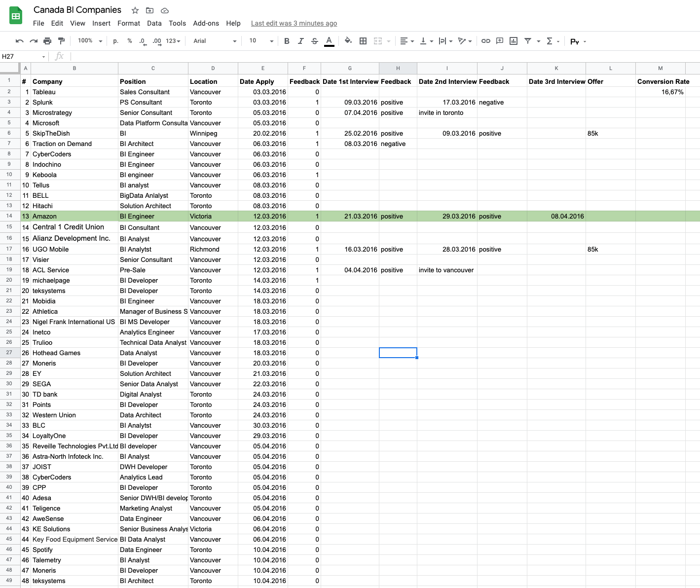Select column H header

tap(398, 68)
